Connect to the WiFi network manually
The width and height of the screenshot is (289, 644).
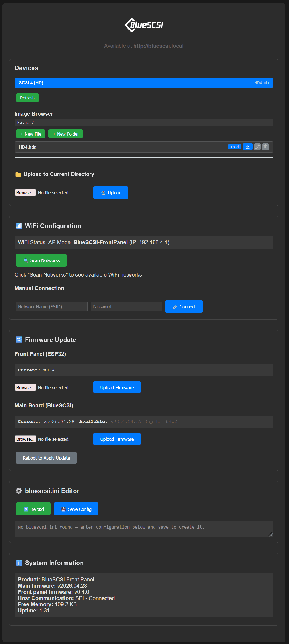click(x=184, y=306)
